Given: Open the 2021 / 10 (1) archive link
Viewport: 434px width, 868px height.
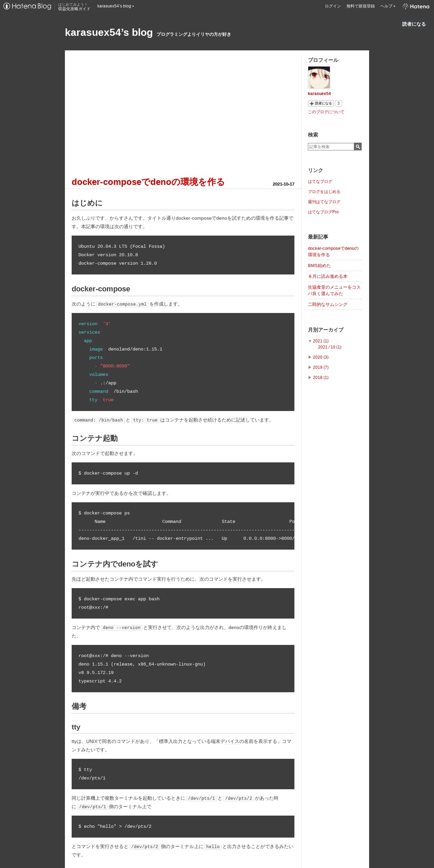Looking at the screenshot, I should pos(330,347).
